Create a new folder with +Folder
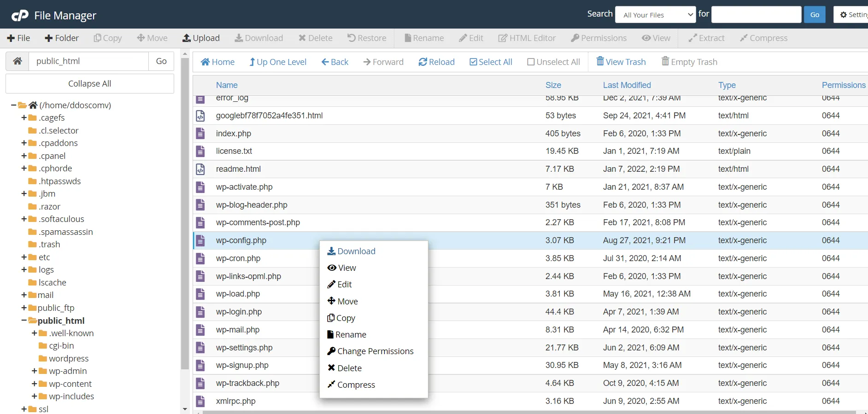The image size is (868, 414). (x=62, y=38)
